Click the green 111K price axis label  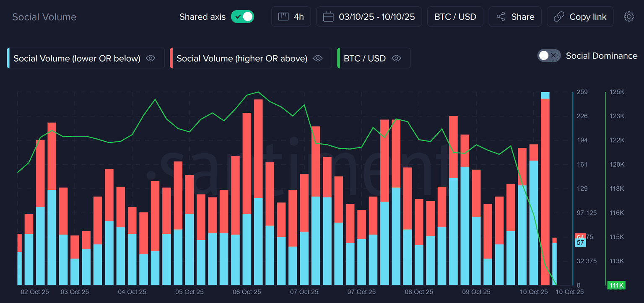[616, 285]
